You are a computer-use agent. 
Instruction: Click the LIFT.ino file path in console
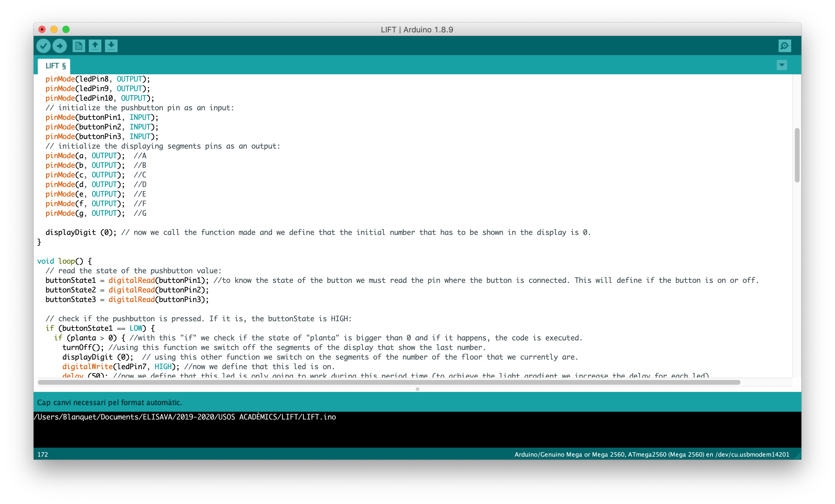185,417
